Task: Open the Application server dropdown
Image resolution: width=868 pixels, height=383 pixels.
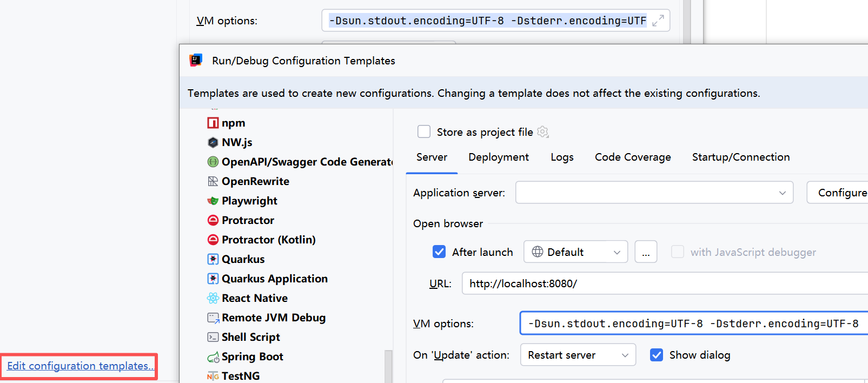Action: 654,193
